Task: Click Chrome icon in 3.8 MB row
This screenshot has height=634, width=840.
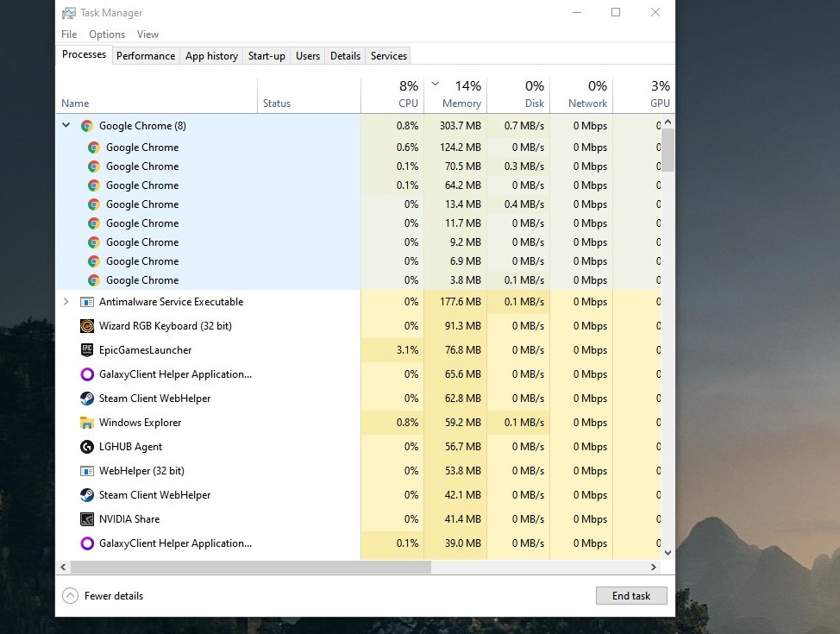Action: click(94, 280)
